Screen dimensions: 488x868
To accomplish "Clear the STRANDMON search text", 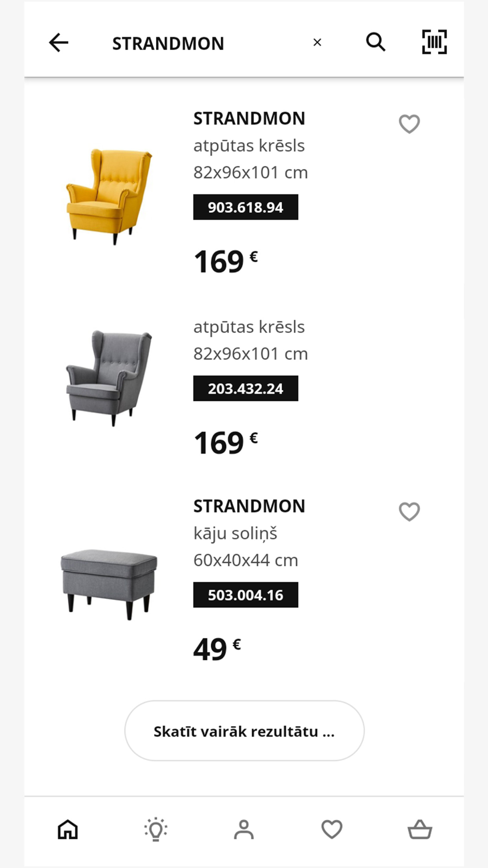I will (317, 42).
